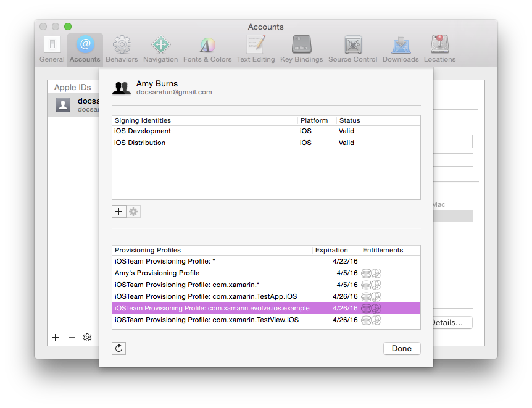Select the docsarefun Apple ID account
This screenshot has width=532, height=408.
[74, 105]
